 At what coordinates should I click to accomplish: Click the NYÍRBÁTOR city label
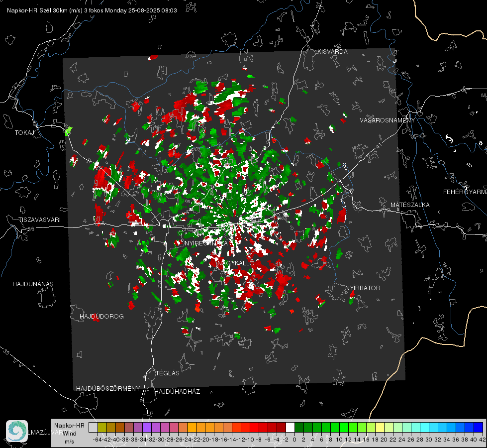(x=363, y=288)
